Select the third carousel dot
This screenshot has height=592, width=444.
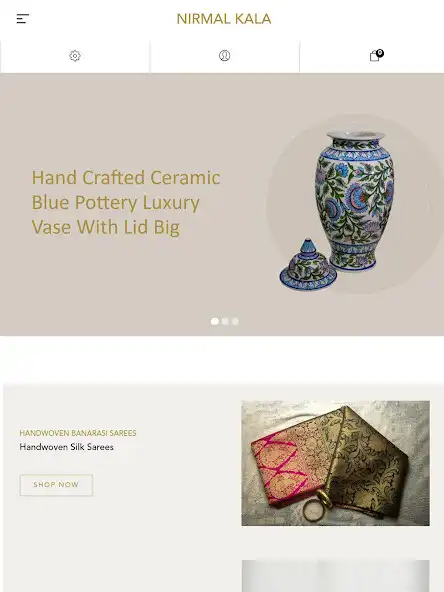[235, 321]
